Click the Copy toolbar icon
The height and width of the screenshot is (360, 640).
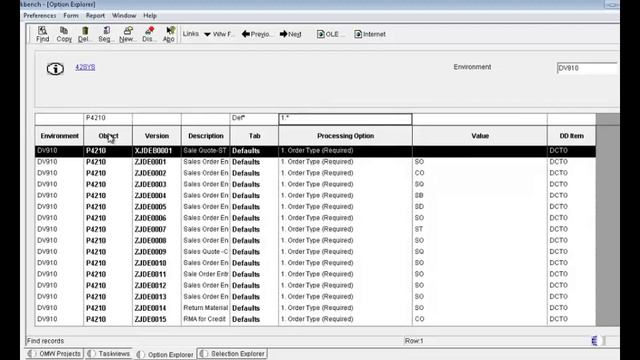tap(64, 34)
